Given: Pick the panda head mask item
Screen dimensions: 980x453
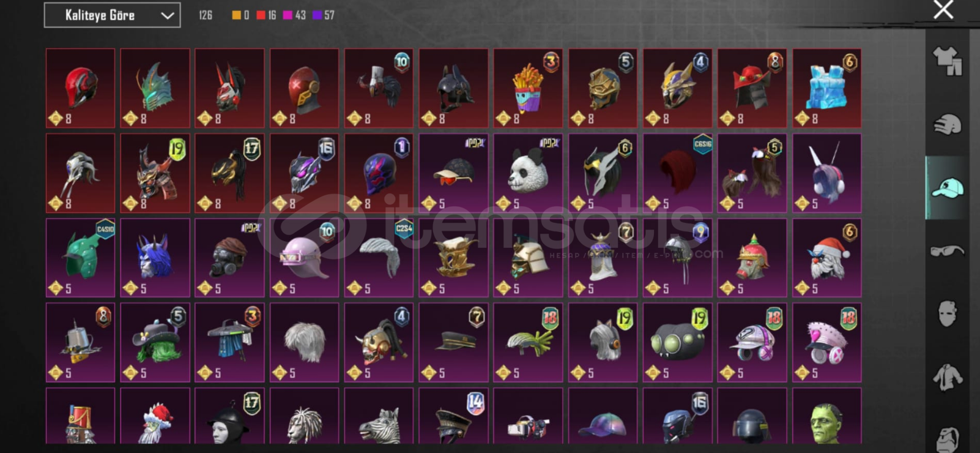Looking at the screenshot, I should (528, 173).
